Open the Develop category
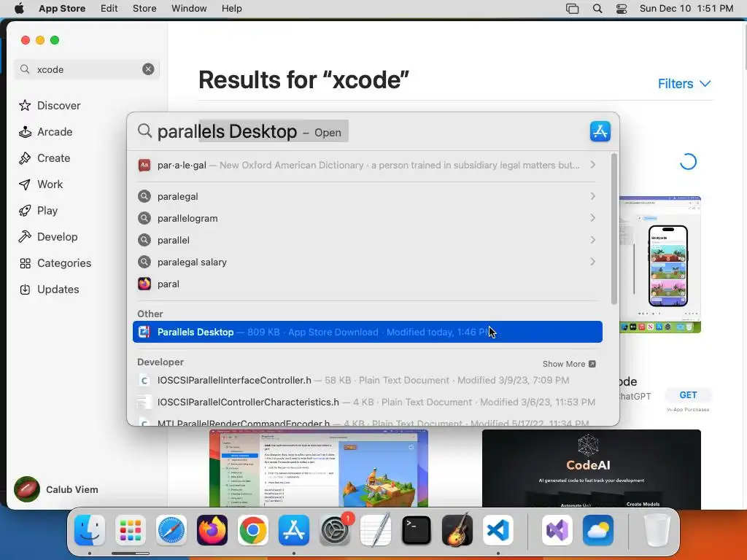The height and width of the screenshot is (560, 747). [x=48, y=237]
